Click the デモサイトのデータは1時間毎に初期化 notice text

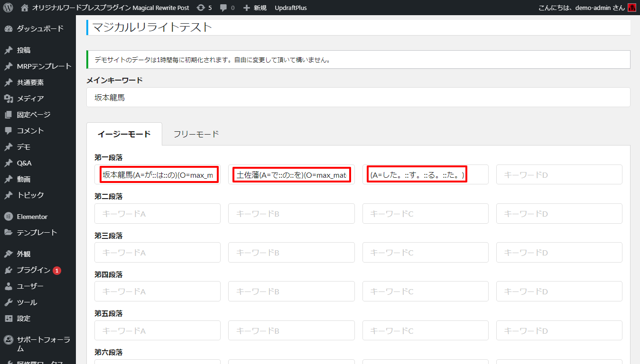(212, 60)
